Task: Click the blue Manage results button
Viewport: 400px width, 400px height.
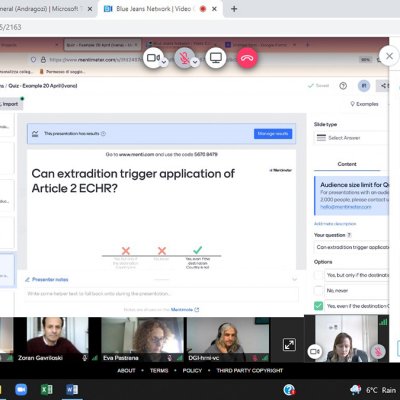Action: (273, 134)
